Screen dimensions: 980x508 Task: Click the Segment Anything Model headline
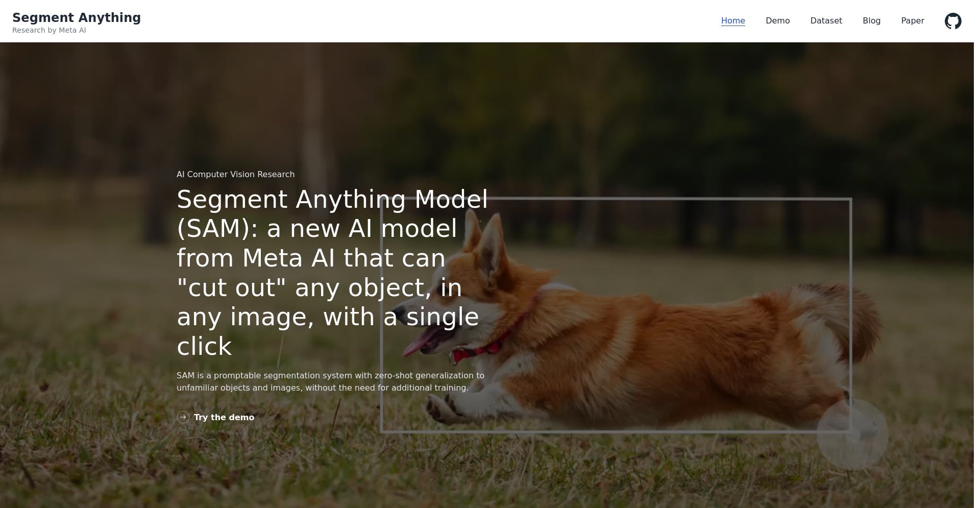(x=332, y=273)
